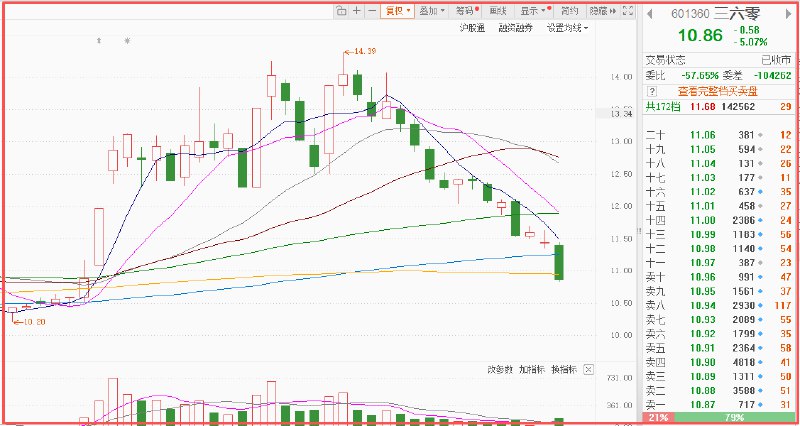This screenshot has height=426, width=800.
Task: Click the 13.34 price axis label
Action: point(622,114)
